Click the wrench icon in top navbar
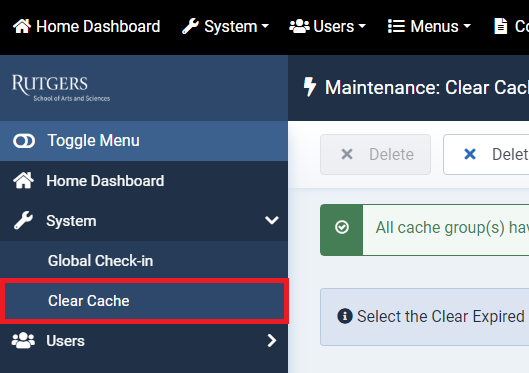Image resolution: width=529 pixels, height=373 pixels. coord(190,26)
